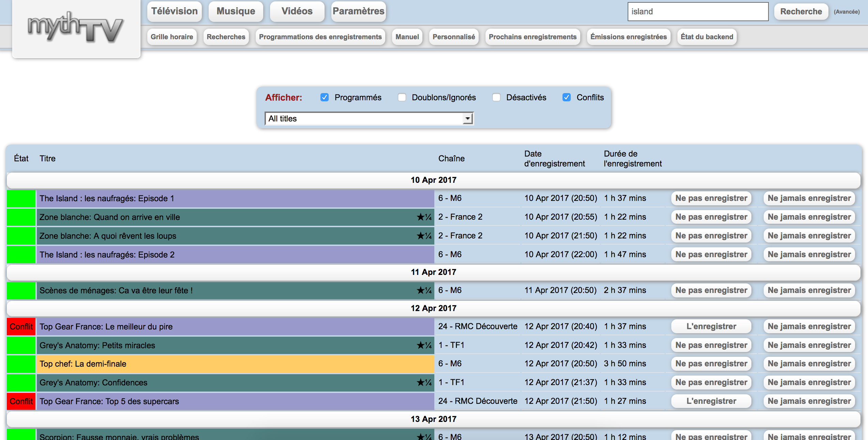Open Grey's Anatomy: Confidences
This screenshot has height=440, width=868.
pos(93,383)
